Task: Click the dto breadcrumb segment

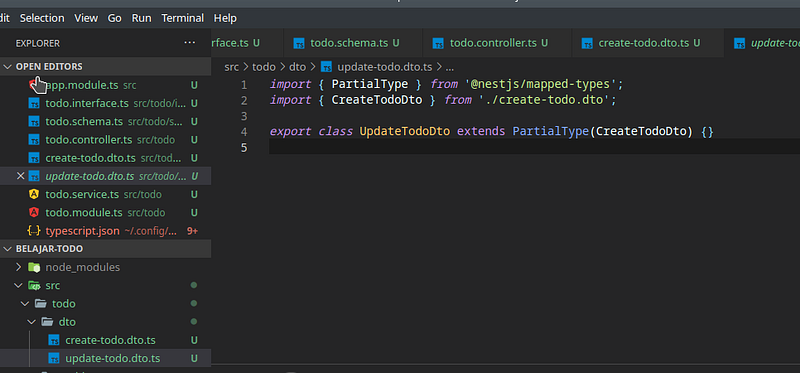Action: (297, 67)
